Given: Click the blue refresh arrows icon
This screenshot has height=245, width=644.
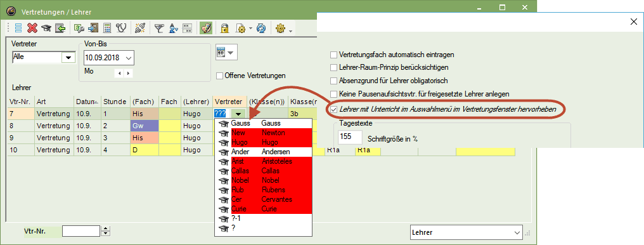Looking at the screenshot, I should click(x=261, y=28).
